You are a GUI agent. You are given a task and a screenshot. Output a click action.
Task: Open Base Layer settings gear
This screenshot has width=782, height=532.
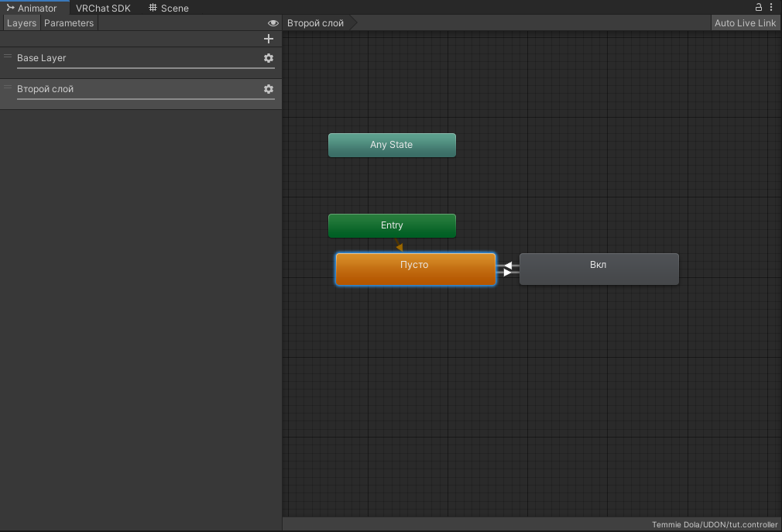(269, 58)
